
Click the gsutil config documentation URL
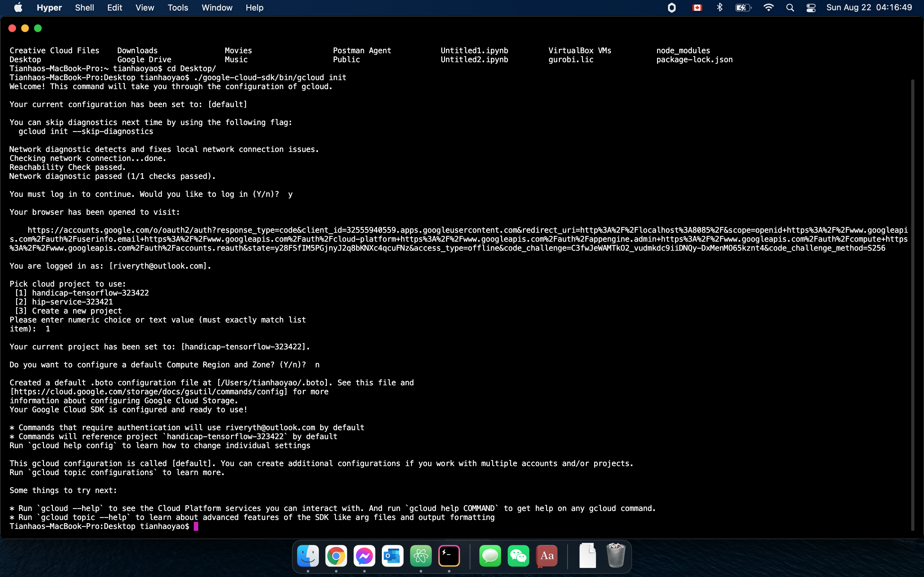[149, 391]
